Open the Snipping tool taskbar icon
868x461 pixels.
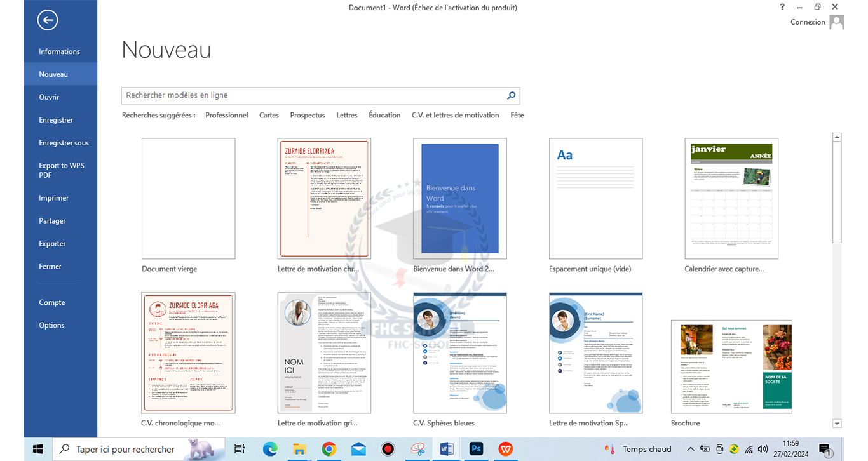[417, 449]
